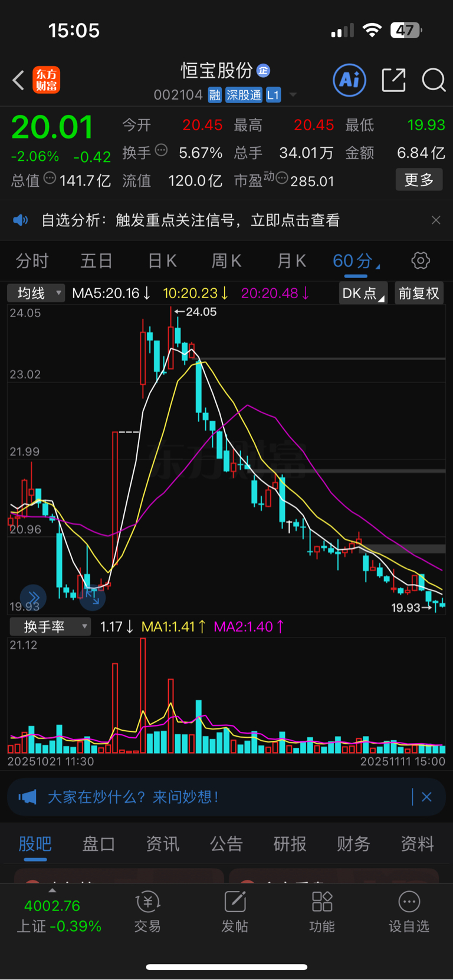Switch to 日K chart tab

coord(162,260)
